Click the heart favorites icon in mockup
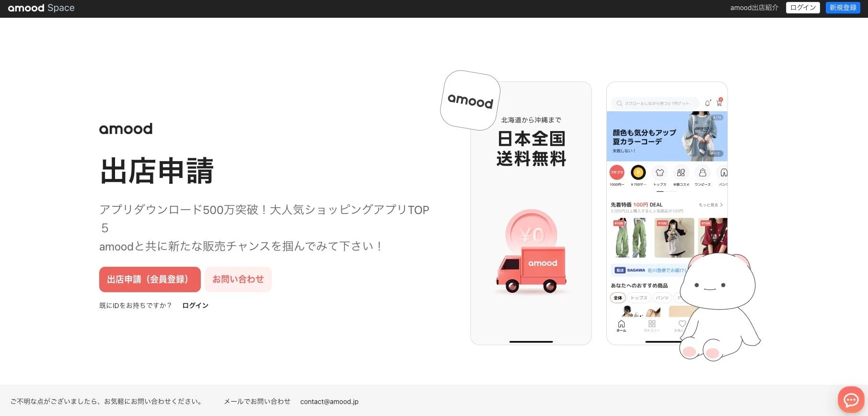The width and height of the screenshot is (868, 416). click(682, 325)
